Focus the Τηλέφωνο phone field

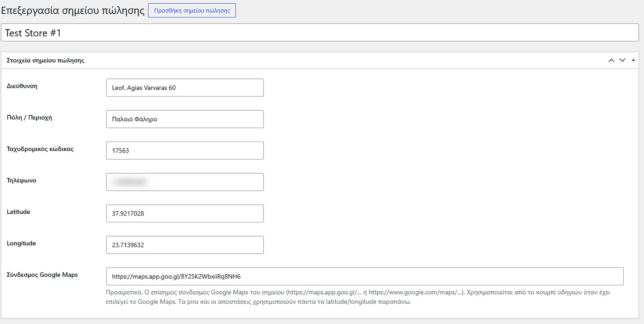(x=184, y=182)
